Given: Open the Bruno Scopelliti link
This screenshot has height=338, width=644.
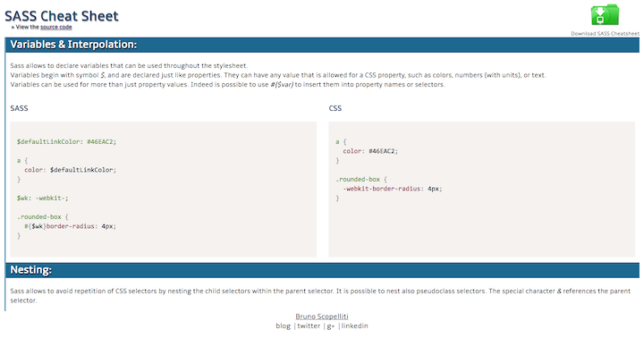Looking at the screenshot, I should tap(322, 317).
